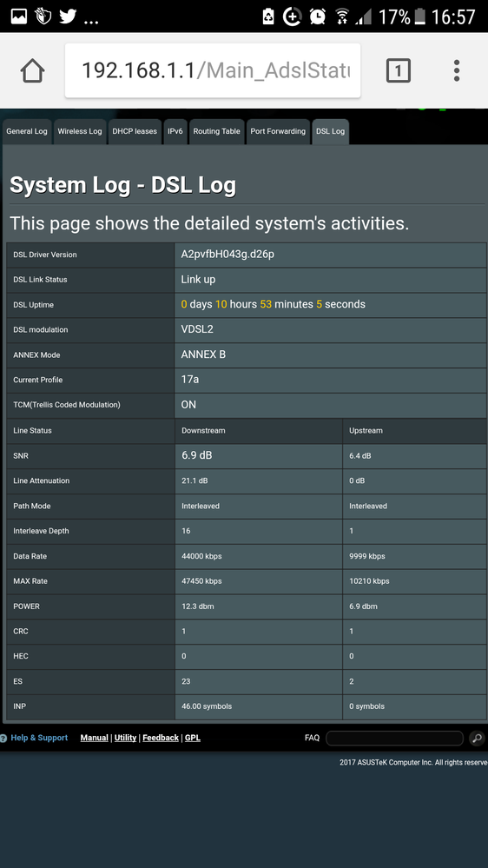This screenshot has height=868, width=488.
Task: Select the DSL Log tab
Action: coord(330,132)
